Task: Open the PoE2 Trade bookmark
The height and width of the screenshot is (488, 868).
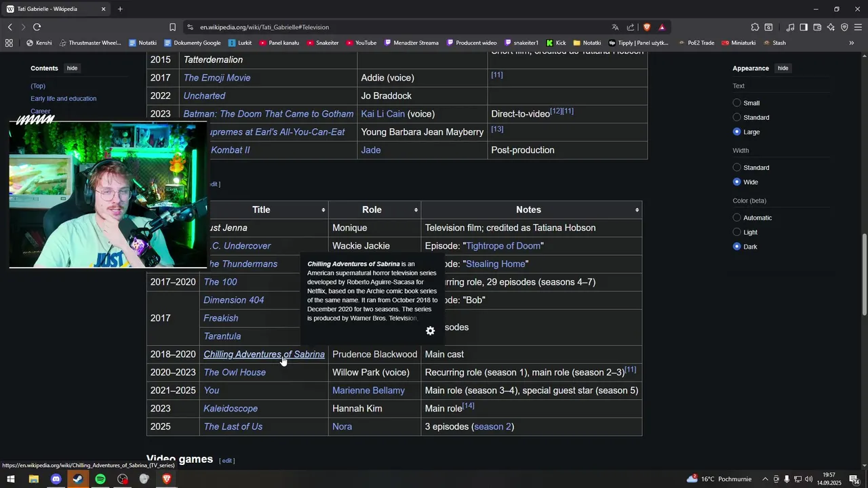Action: point(695,43)
